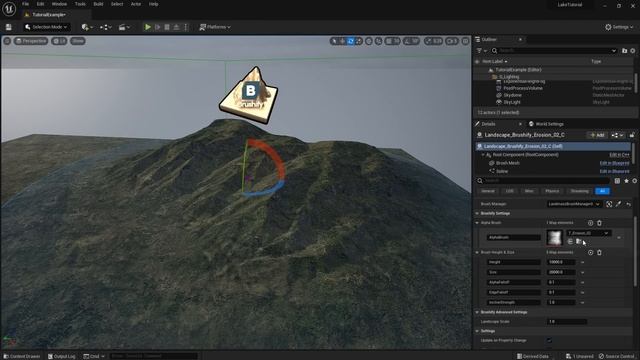640x360 pixels.
Task: Open the viewport options hamburger menu
Action: pos(7,41)
